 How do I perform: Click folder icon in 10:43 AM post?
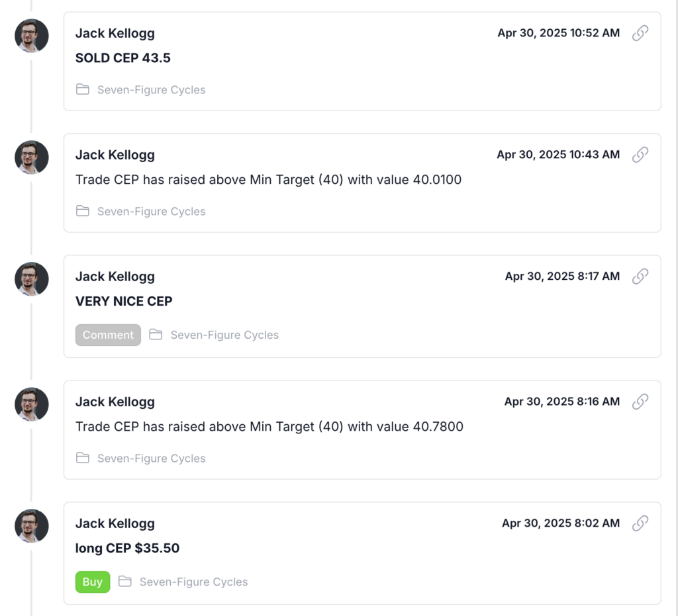click(83, 211)
